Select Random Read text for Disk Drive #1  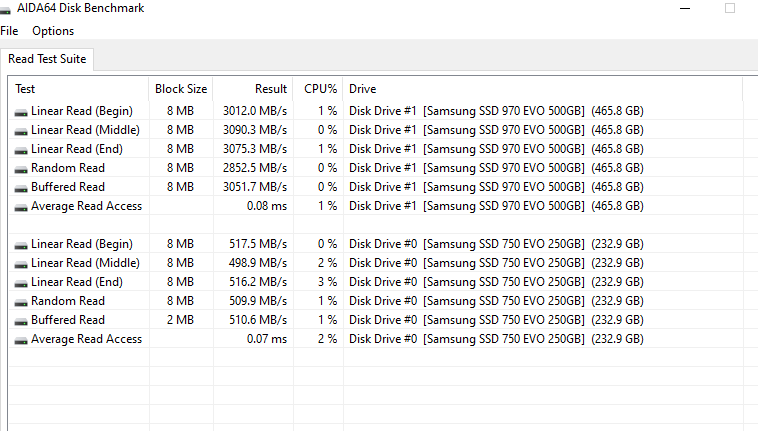tap(68, 168)
